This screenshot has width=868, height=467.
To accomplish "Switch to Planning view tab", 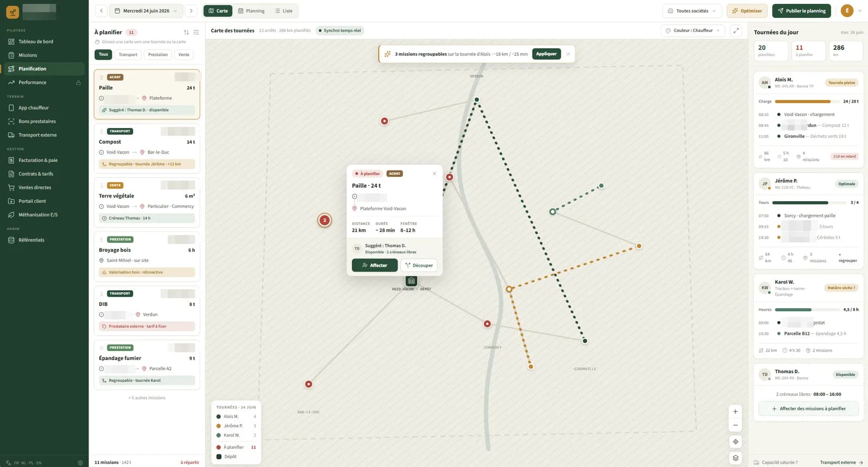I will pyautogui.click(x=251, y=11).
